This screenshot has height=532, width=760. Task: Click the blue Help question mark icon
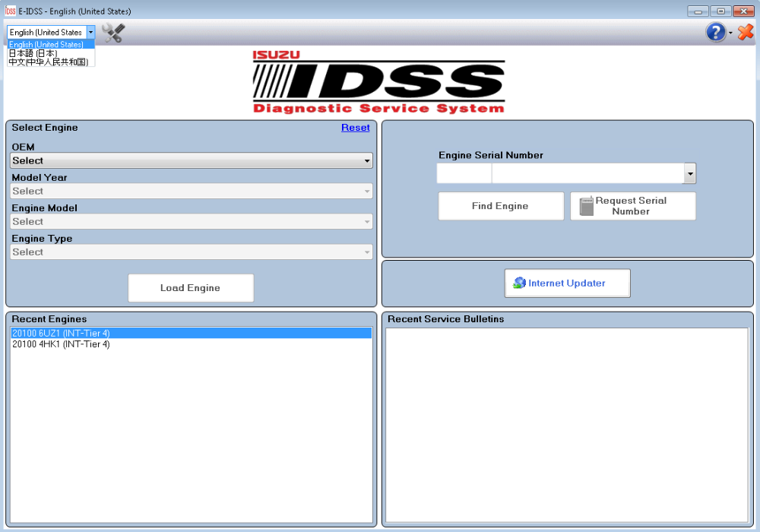click(x=715, y=32)
